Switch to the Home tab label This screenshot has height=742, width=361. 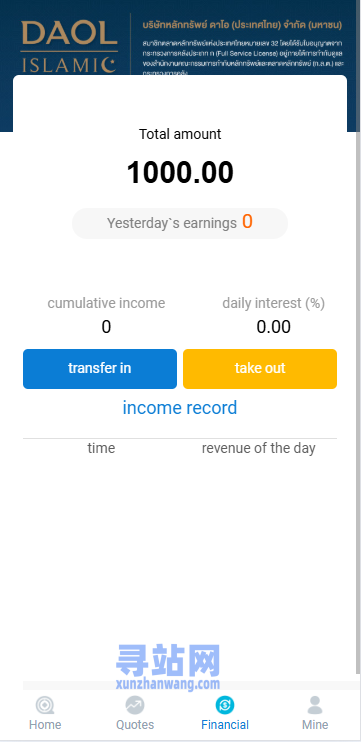click(45, 724)
